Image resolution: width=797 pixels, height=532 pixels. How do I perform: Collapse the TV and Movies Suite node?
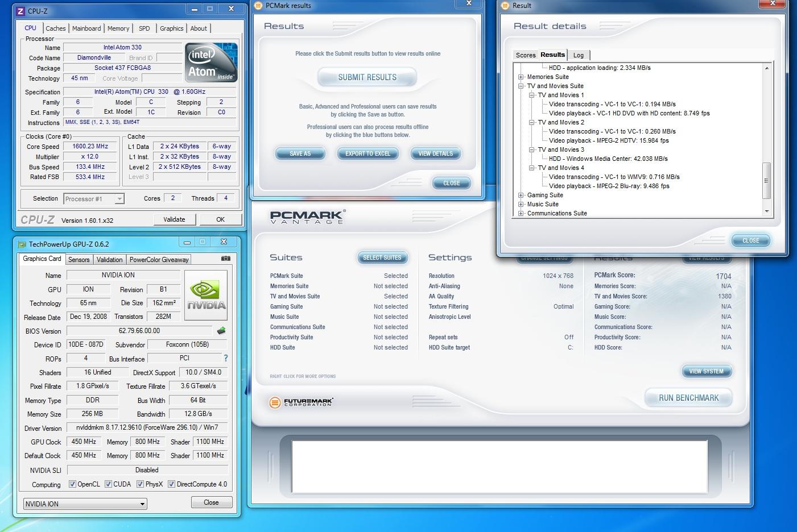(x=521, y=86)
